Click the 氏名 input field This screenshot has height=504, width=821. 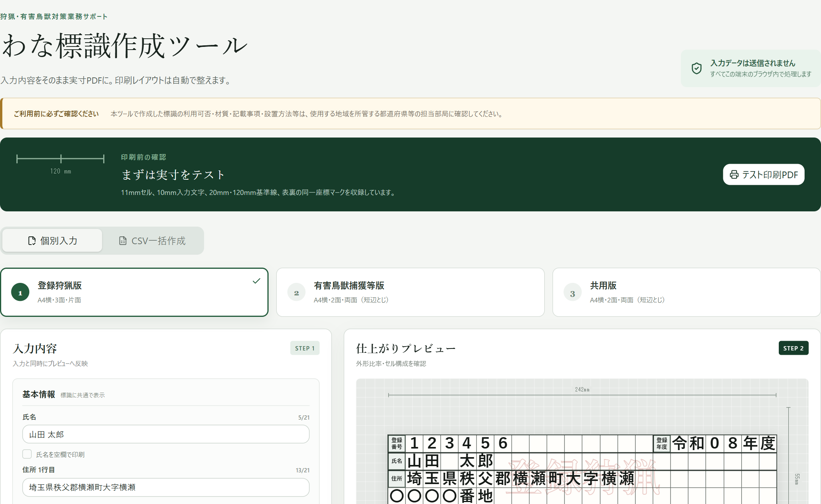tap(166, 434)
